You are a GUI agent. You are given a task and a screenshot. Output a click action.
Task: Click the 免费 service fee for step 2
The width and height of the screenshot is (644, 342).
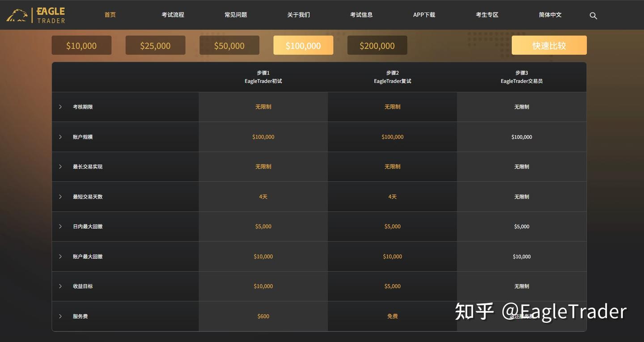(393, 317)
